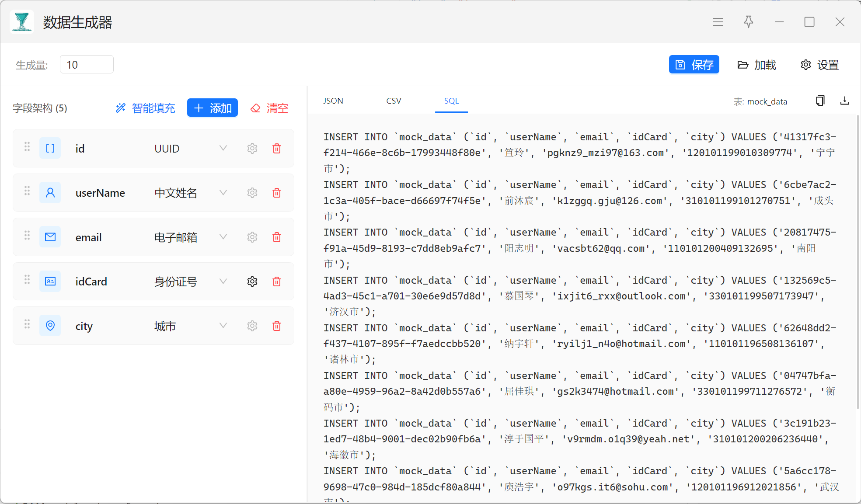
Task: Delete the city field
Action: pyautogui.click(x=276, y=326)
